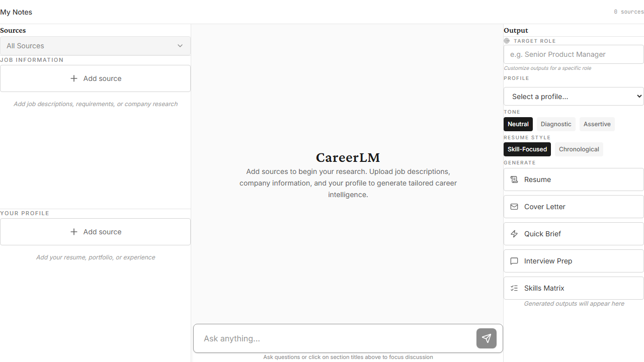This screenshot has height=362, width=644.
Task: Click the My Notes title
Action: point(16,12)
